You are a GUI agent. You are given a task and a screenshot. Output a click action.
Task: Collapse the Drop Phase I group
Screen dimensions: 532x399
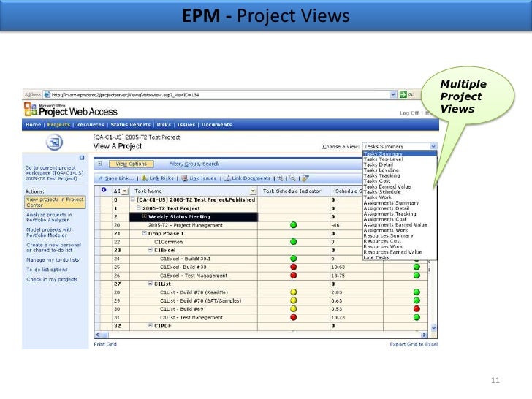coord(145,233)
